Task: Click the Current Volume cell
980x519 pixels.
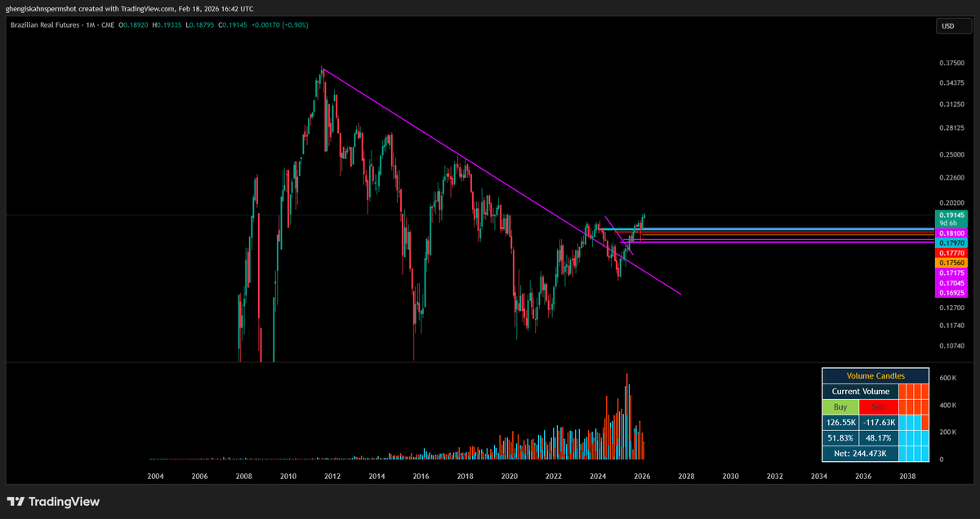Action: pos(861,392)
